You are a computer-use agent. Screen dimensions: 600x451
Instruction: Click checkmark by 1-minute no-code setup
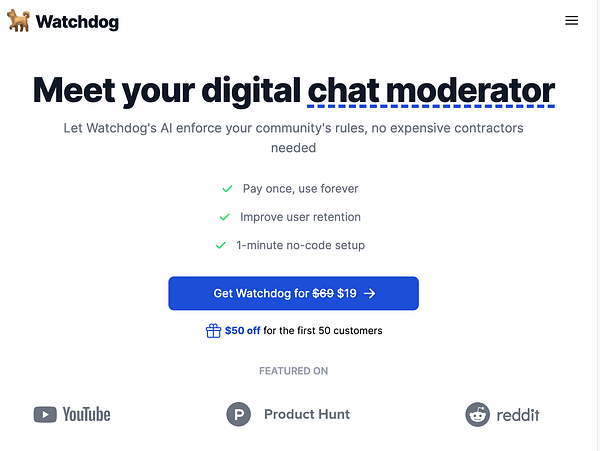[x=221, y=245]
